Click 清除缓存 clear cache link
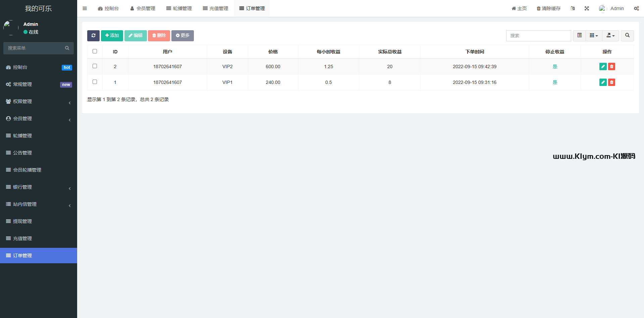 pos(549,8)
